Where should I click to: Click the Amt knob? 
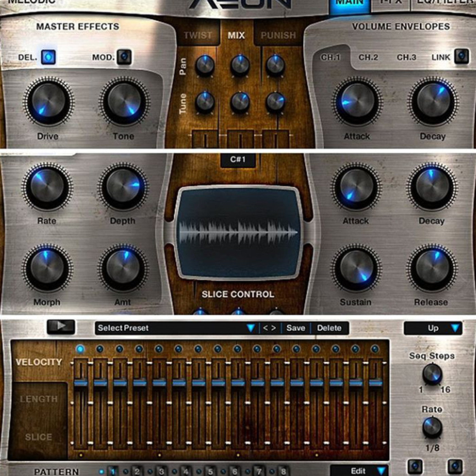pyautogui.click(x=123, y=268)
